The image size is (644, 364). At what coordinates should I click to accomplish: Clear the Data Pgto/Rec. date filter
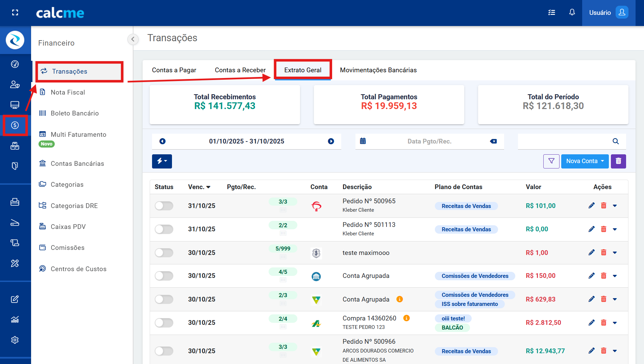(x=493, y=141)
